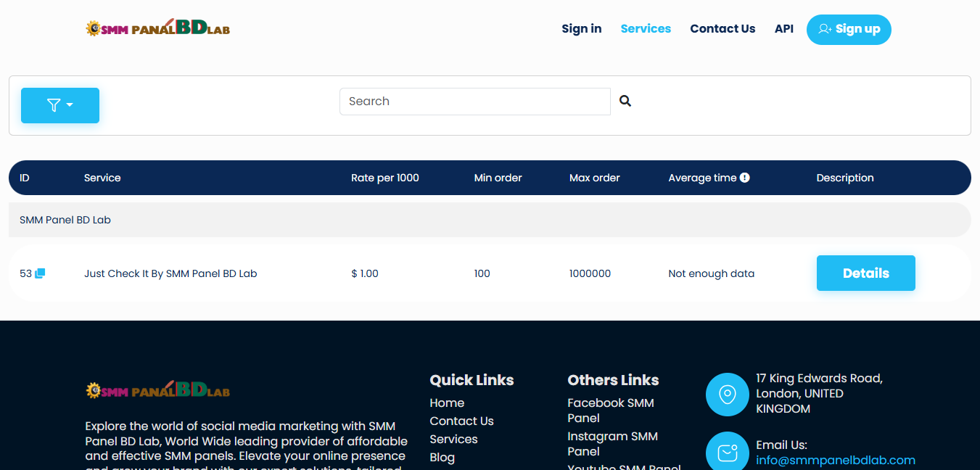View Details for Just Check It service

coord(865,273)
